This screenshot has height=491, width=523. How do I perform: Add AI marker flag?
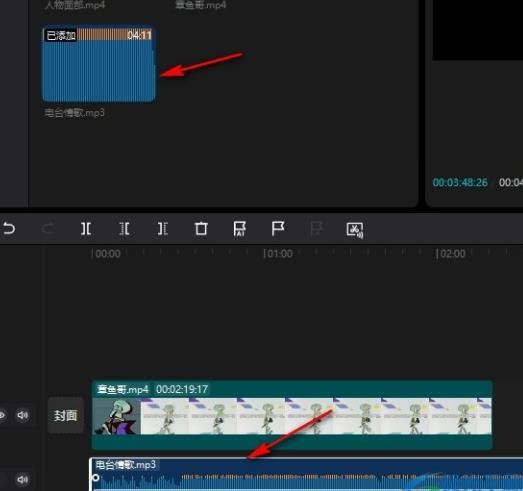(x=239, y=229)
